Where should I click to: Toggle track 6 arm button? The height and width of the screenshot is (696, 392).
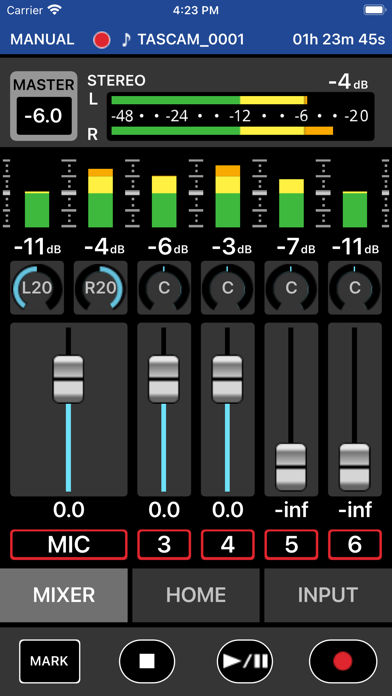click(x=355, y=544)
